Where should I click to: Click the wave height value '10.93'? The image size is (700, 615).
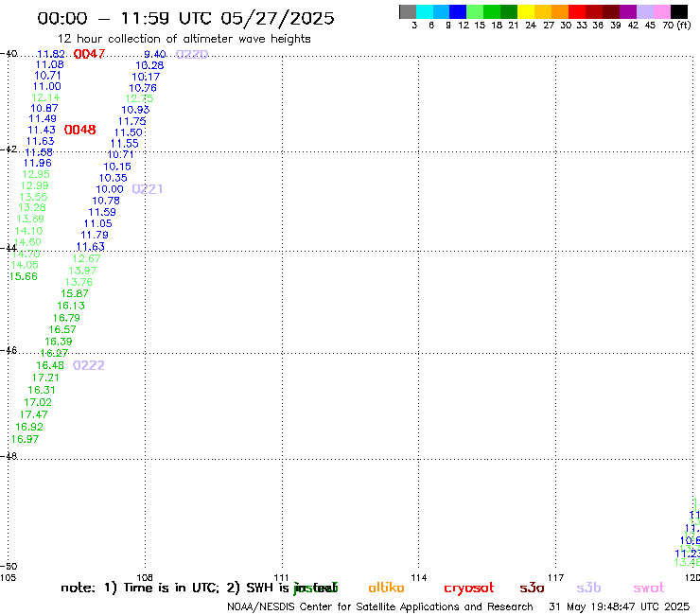tap(135, 110)
